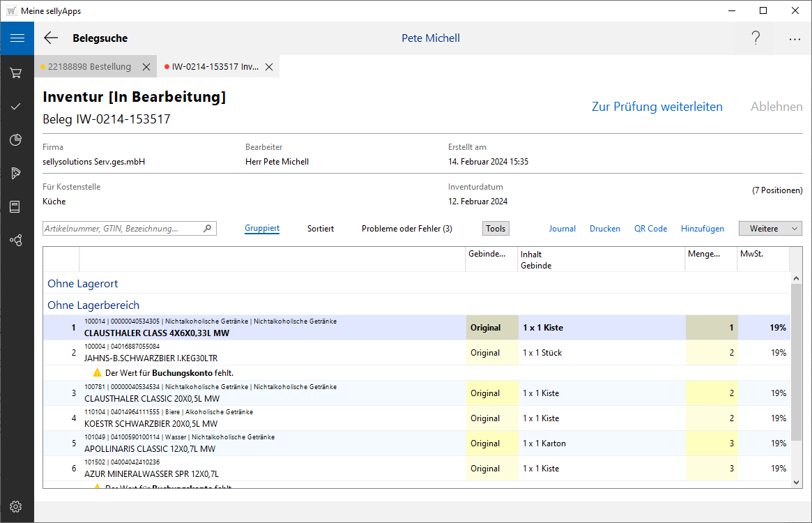
Task: Switch to the 22188898 Bestellung tab
Action: (x=89, y=67)
